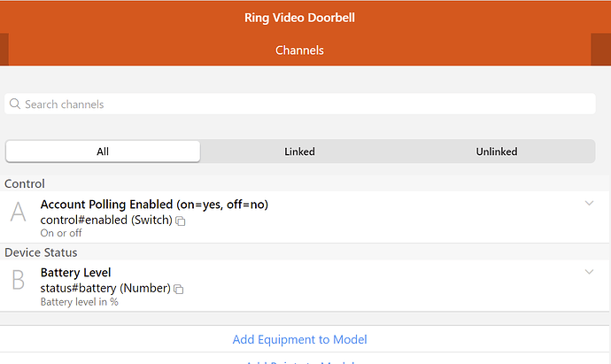
Task: Click the Device Status group header
Action: coord(41,252)
